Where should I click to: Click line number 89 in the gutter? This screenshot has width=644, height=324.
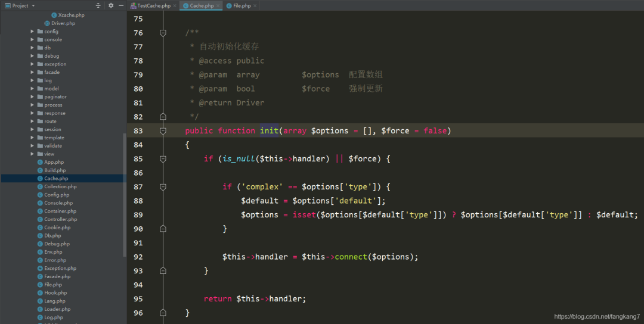pyautogui.click(x=138, y=215)
